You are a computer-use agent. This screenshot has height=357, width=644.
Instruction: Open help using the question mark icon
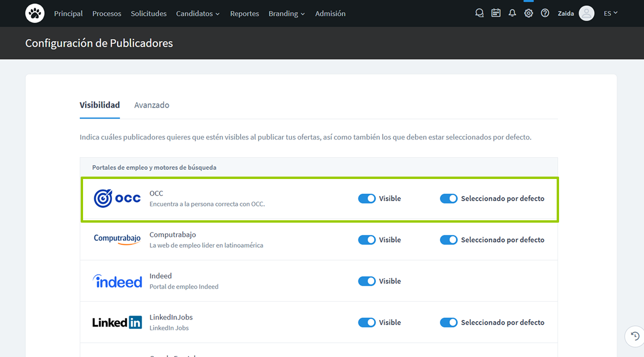(544, 13)
